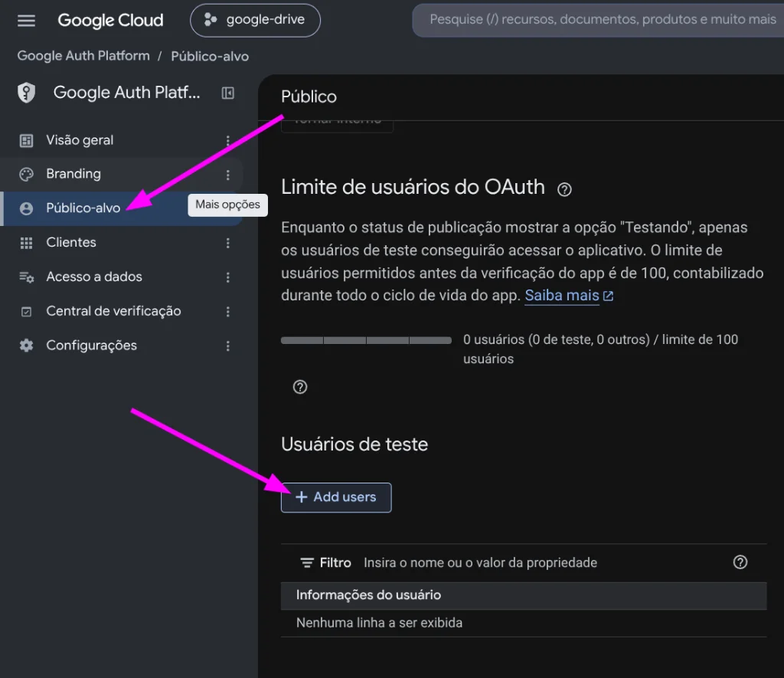Open Central de verificação in sidebar
Viewport: 784px width, 678px height.
pyautogui.click(x=113, y=311)
